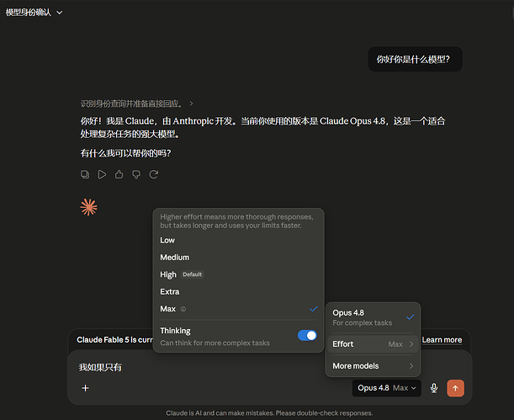The height and width of the screenshot is (420, 514).
Task: Select Medium effort level
Action: (238, 258)
